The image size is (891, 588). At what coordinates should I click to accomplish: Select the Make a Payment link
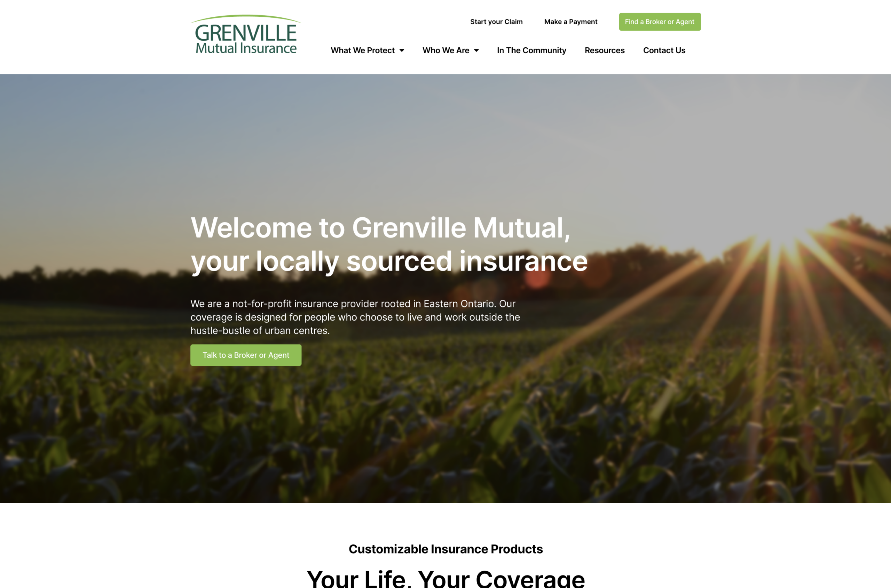[x=570, y=21]
